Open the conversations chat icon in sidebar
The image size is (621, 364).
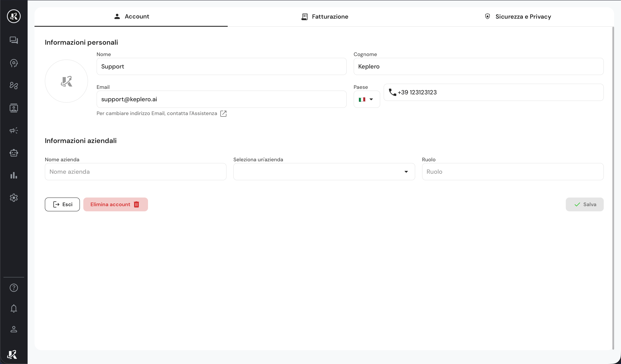click(x=14, y=40)
